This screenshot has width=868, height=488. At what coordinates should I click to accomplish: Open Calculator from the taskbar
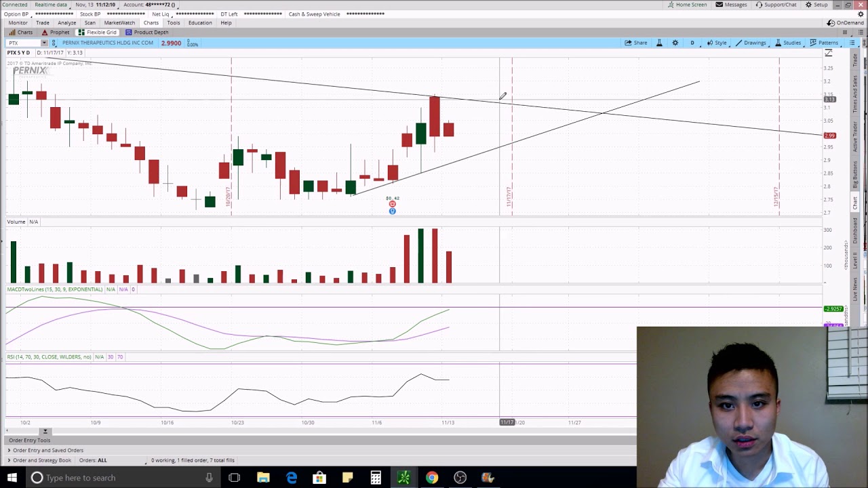tap(375, 478)
